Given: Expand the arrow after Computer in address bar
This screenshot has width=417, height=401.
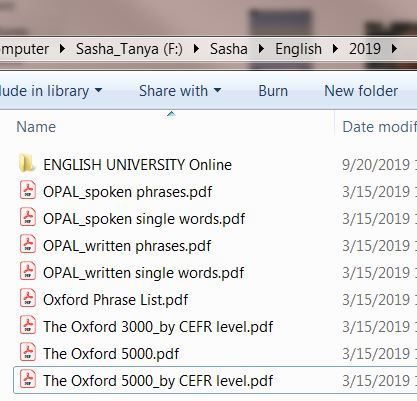Looking at the screenshot, I should click(62, 49).
